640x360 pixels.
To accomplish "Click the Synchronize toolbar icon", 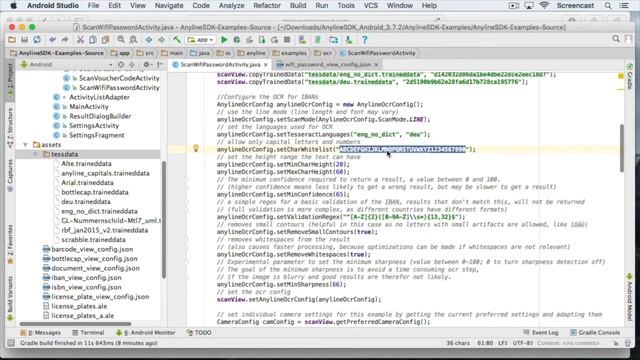I will coord(37,40).
